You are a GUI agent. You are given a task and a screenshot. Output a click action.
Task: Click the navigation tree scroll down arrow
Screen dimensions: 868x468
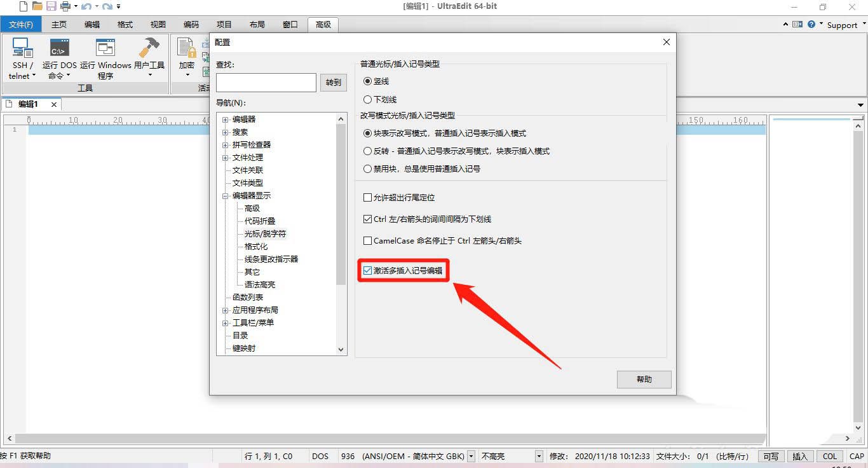tap(341, 349)
